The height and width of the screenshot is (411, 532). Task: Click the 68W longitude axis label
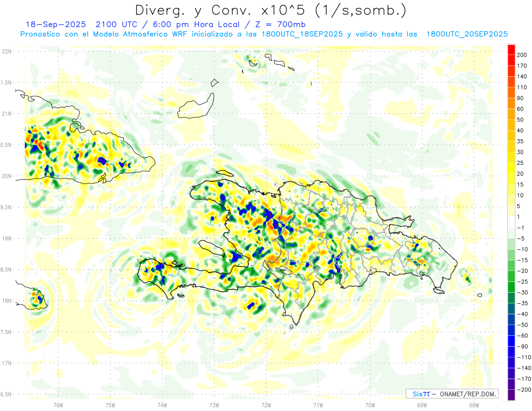point(473,405)
